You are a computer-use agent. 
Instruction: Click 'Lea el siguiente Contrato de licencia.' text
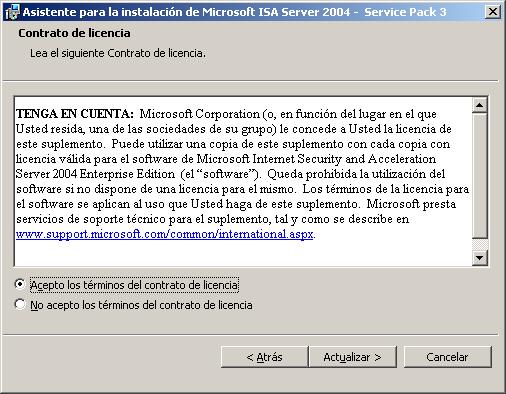click(x=118, y=53)
